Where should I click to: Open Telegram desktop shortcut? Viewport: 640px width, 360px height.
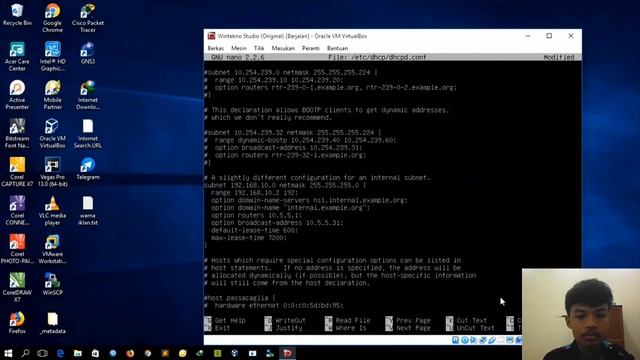[x=88, y=169]
